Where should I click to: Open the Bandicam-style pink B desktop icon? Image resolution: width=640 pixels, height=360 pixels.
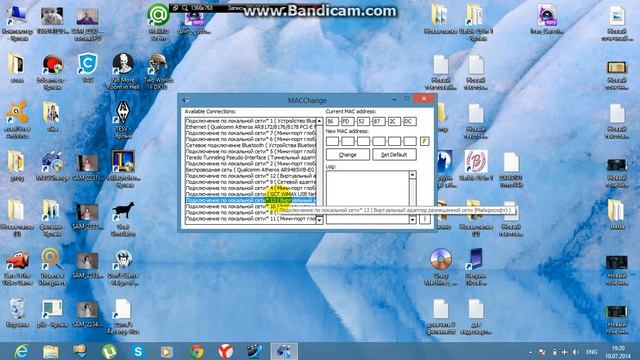476,166
